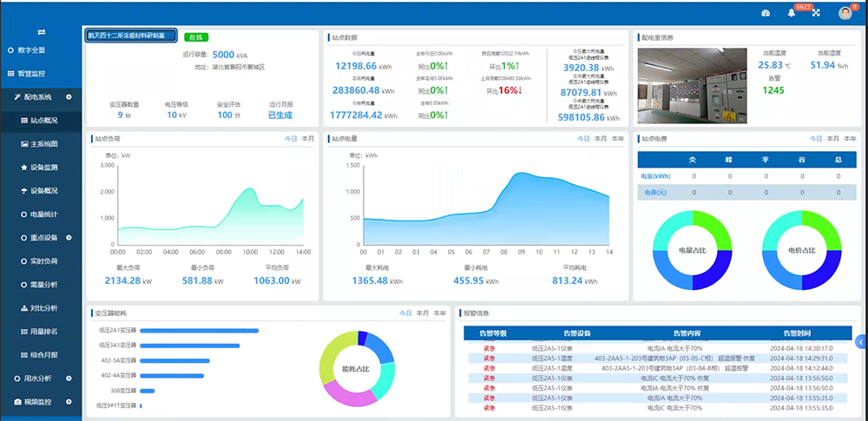
Task: Open the dashboard gauge icon in header
Action: click(765, 13)
